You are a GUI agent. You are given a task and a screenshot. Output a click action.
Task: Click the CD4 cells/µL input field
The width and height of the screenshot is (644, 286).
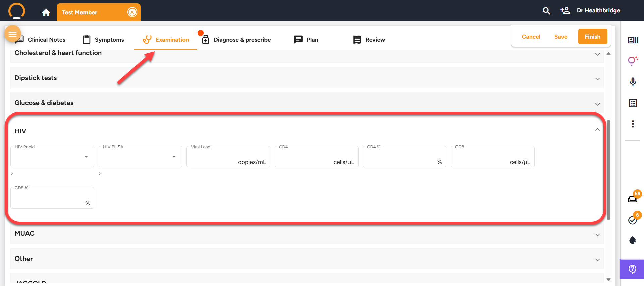click(317, 157)
